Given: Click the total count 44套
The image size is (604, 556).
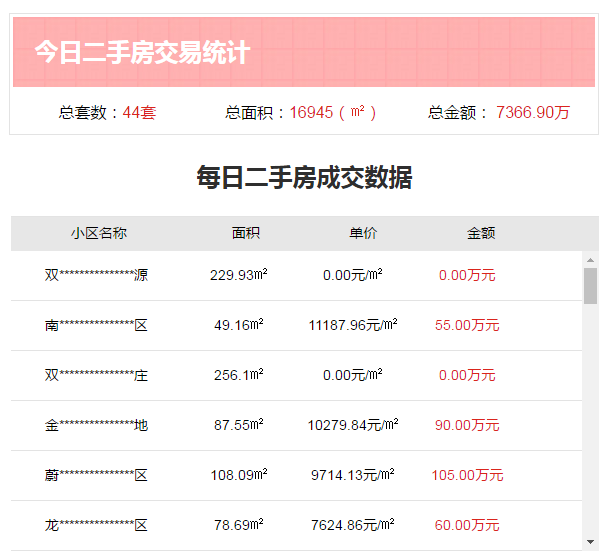Looking at the screenshot, I should 139,113.
